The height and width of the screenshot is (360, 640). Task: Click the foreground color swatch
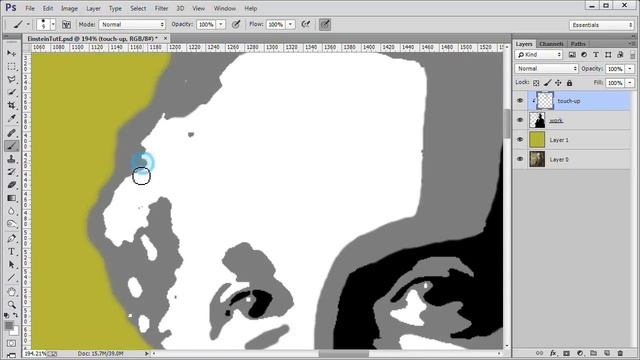tap(9, 325)
